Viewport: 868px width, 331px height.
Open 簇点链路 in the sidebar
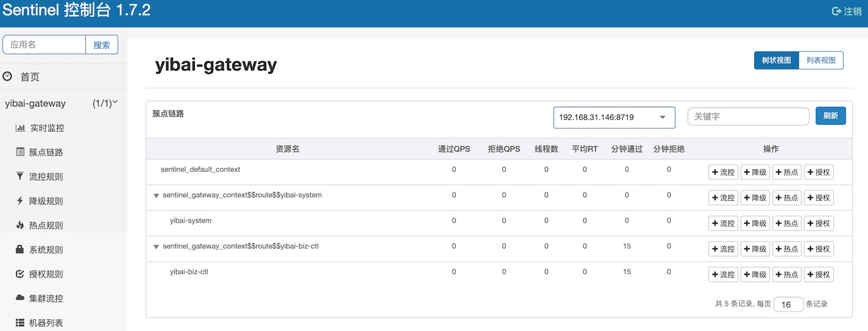[46, 152]
